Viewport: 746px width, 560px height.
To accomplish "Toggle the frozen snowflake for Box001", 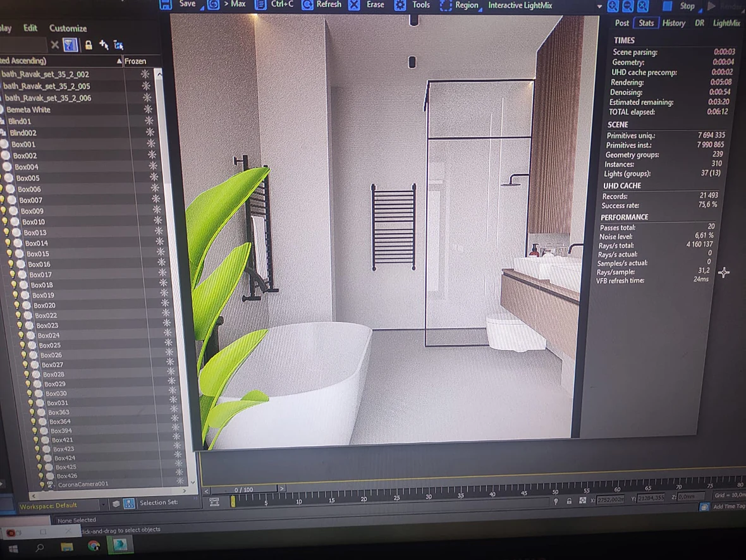I will [151, 143].
